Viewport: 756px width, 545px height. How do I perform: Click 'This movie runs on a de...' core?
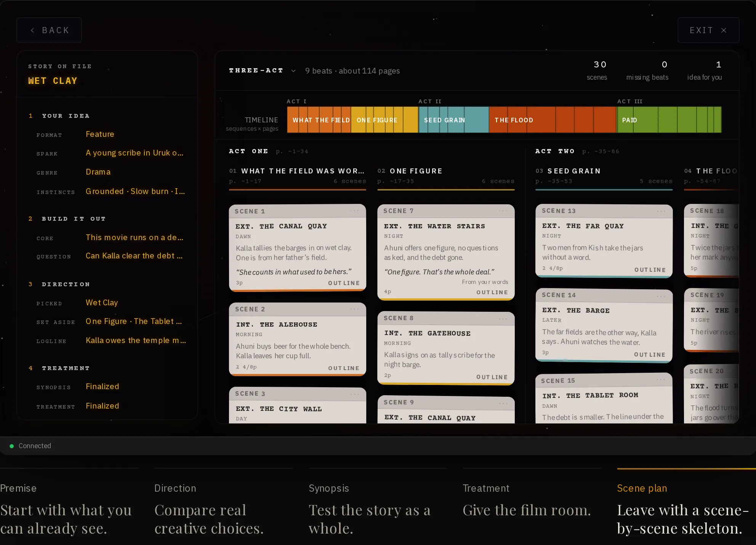tap(135, 237)
